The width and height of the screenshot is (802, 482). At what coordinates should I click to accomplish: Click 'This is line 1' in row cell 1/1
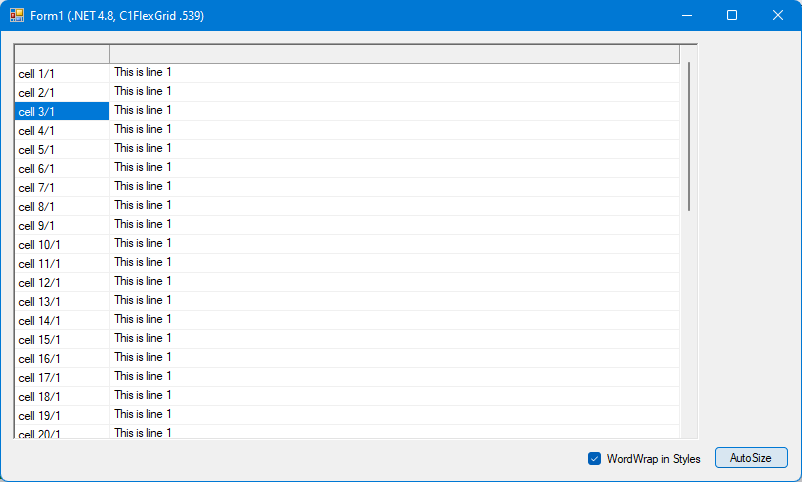coord(143,72)
